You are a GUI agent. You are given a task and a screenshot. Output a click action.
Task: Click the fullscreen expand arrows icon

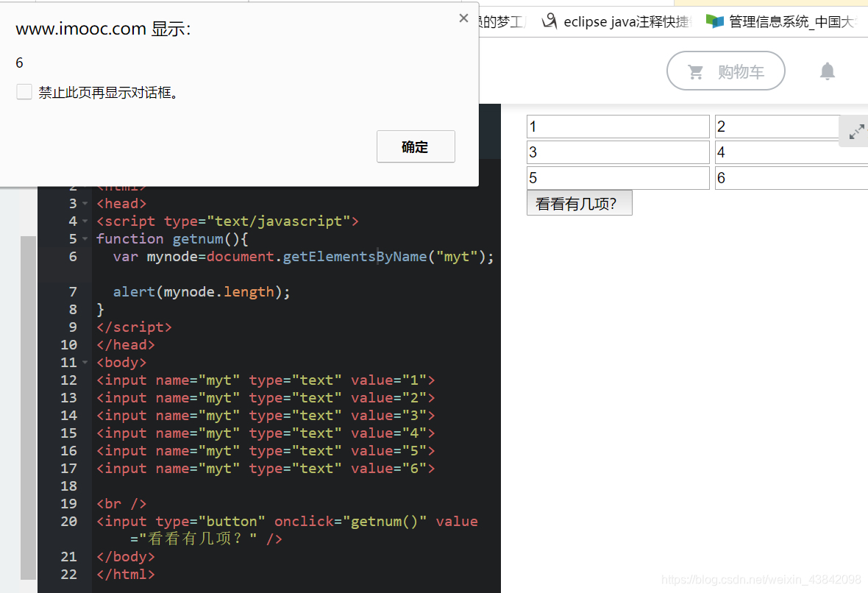(x=855, y=132)
